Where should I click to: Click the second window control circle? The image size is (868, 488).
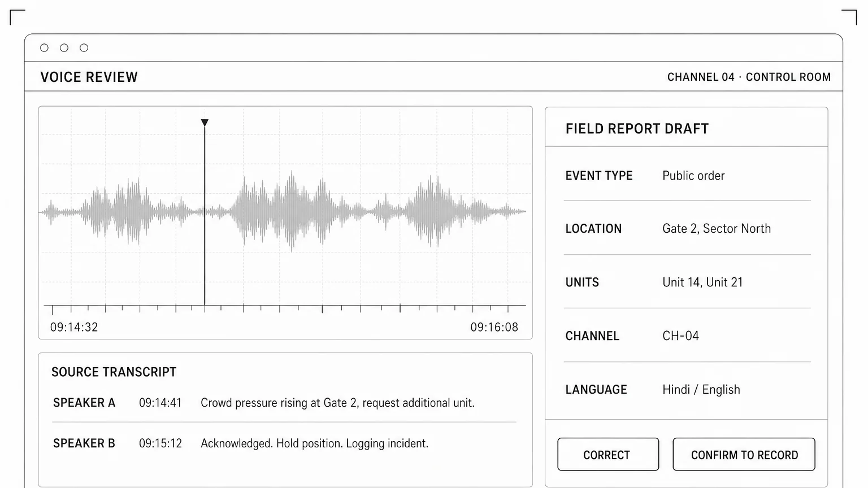(64, 48)
